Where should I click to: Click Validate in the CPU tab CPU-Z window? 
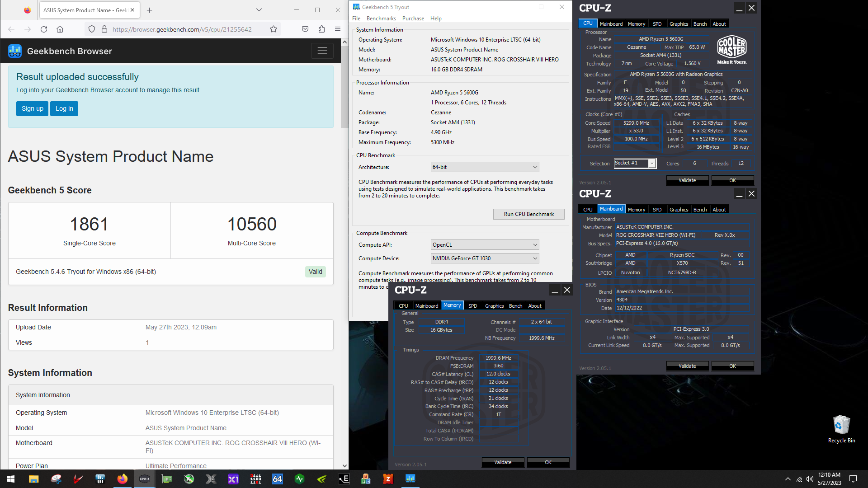click(687, 180)
